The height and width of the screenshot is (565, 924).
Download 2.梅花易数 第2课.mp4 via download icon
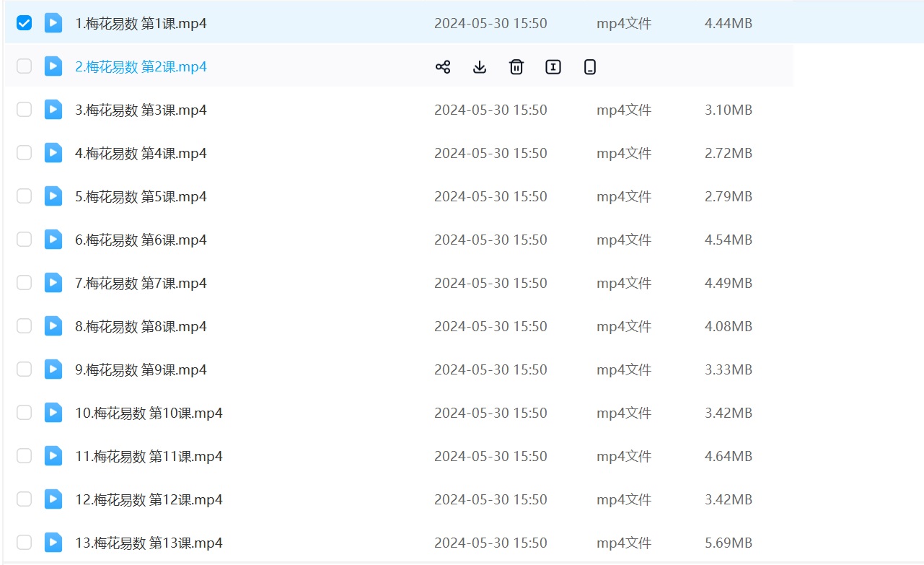[x=480, y=67]
